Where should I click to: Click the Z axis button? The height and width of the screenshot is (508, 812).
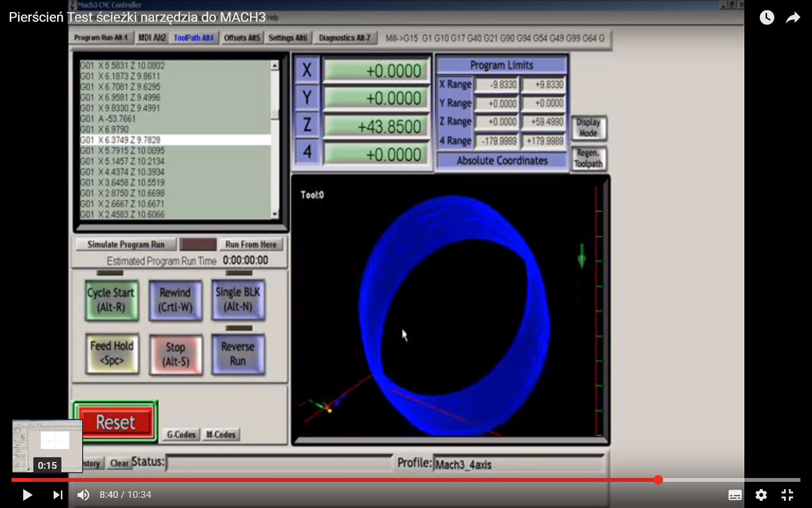pos(307,125)
